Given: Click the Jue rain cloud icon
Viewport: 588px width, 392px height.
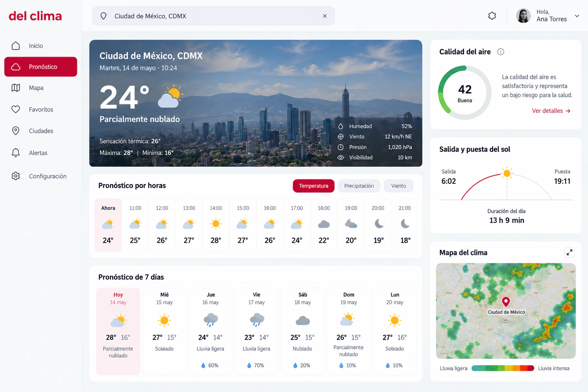Looking at the screenshot, I should (211, 320).
